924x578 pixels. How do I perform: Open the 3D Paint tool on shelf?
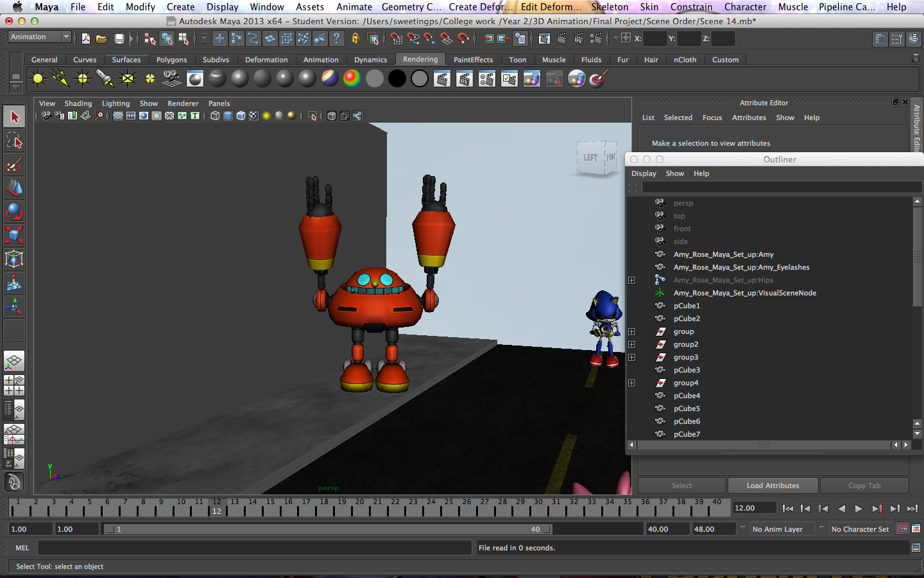(598, 78)
